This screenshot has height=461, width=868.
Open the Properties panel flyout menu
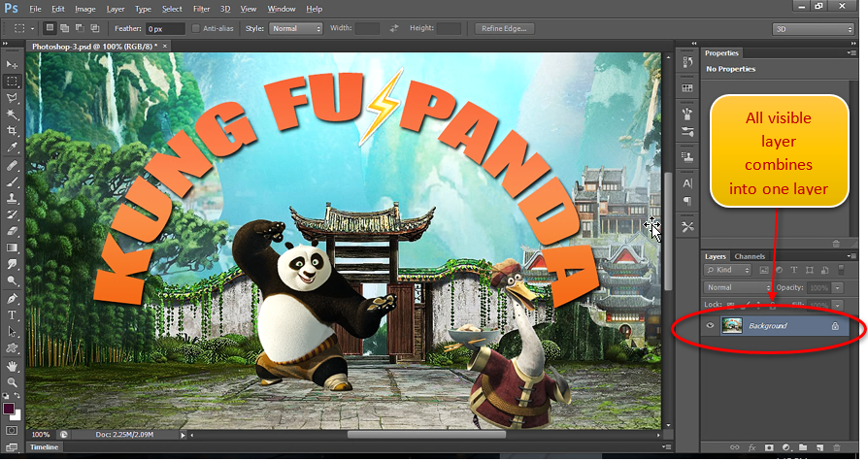[851, 53]
